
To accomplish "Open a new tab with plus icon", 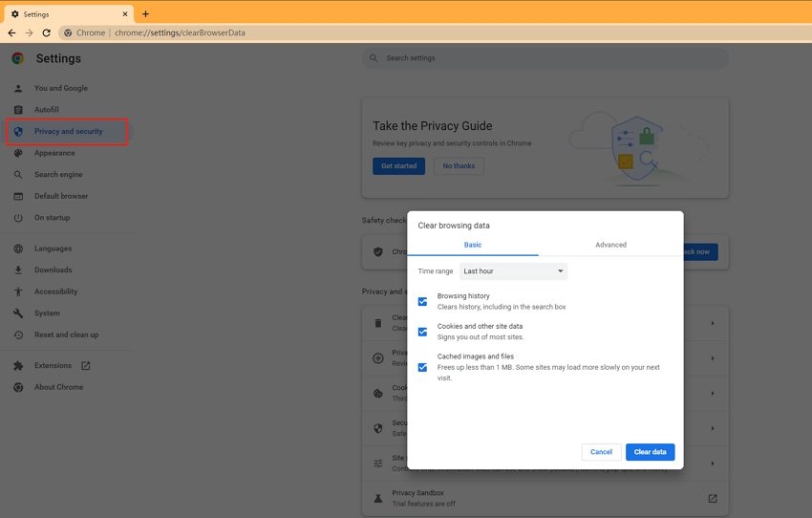I will coord(145,14).
